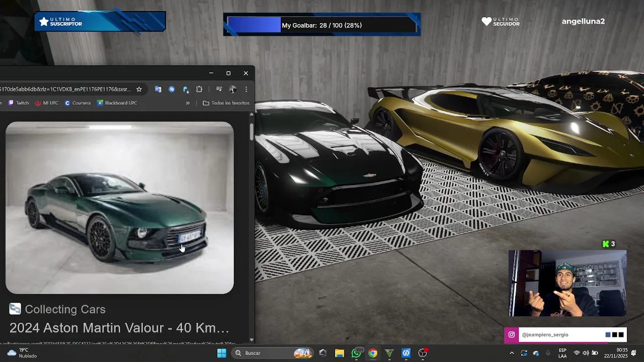
Task: Click the scrollbar down arrow
Action: tap(252, 340)
